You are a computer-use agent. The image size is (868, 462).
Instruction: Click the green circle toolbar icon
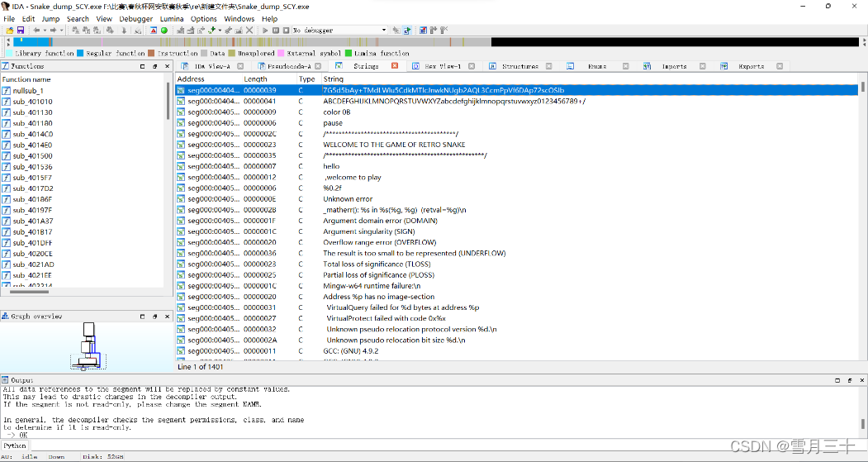(164, 30)
